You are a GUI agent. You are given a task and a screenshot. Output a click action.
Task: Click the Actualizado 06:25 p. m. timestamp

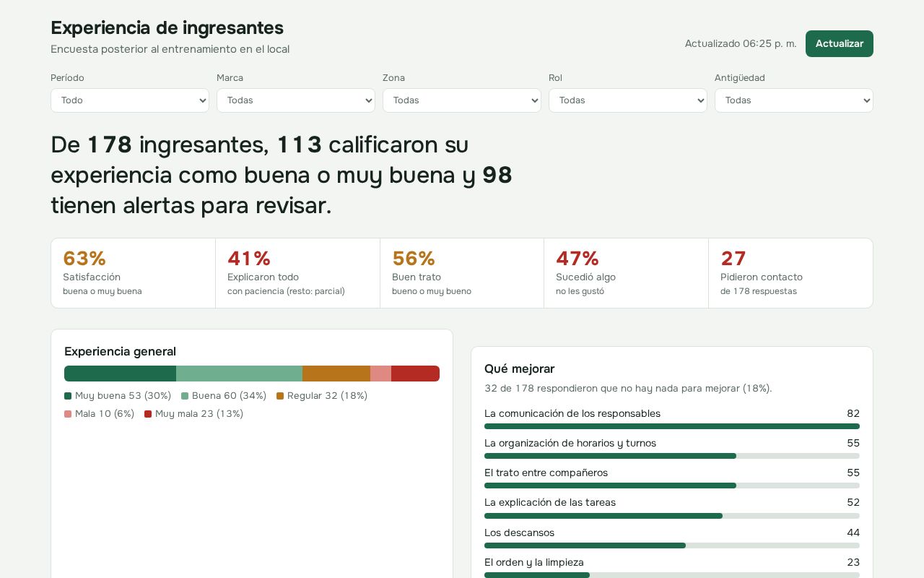(x=741, y=43)
